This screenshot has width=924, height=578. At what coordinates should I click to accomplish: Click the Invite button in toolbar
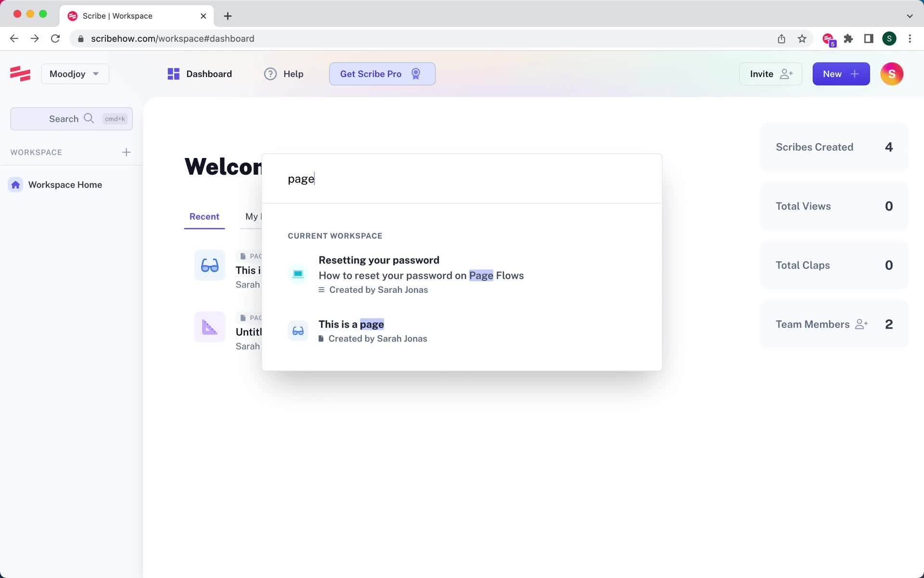770,74
